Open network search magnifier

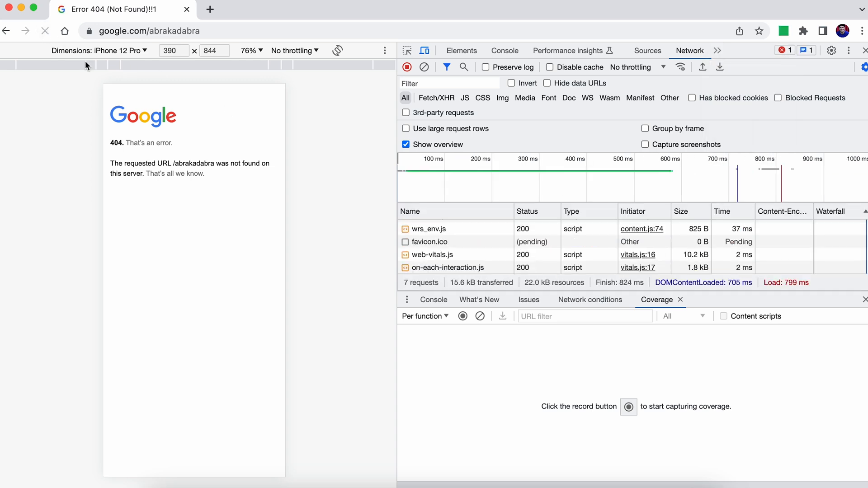(x=464, y=67)
